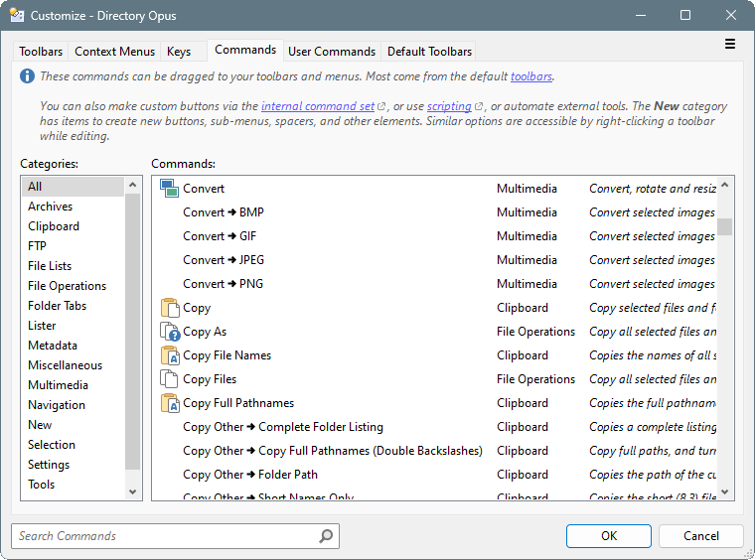Open the User Commands tab
The width and height of the screenshot is (755, 560).
(332, 52)
